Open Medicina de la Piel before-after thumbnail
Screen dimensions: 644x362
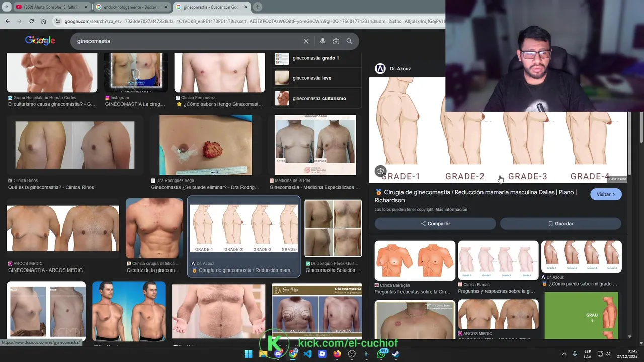click(x=315, y=145)
